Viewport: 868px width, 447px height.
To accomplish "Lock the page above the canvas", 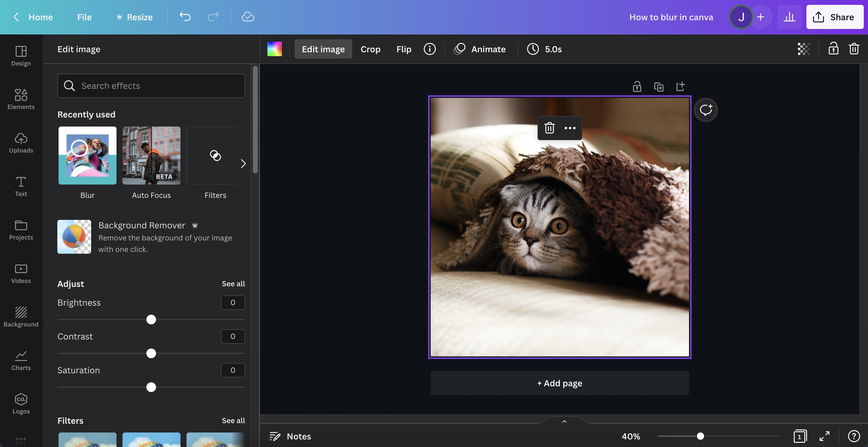I will click(x=637, y=86).
